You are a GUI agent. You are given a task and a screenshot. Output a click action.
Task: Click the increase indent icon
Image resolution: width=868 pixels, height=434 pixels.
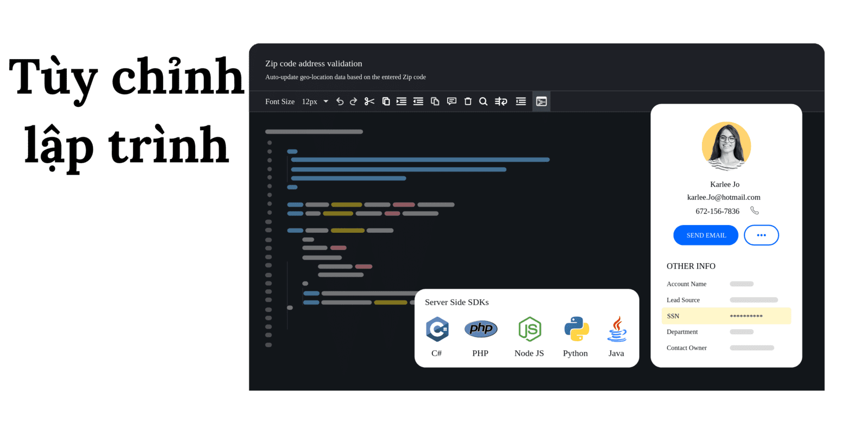[x=401, y=101]
